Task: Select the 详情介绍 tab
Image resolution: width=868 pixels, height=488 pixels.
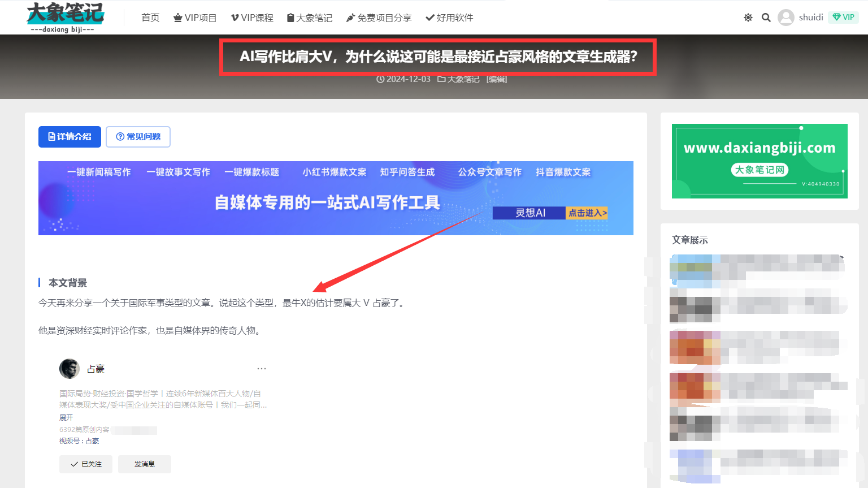Action: click(70, 137)
